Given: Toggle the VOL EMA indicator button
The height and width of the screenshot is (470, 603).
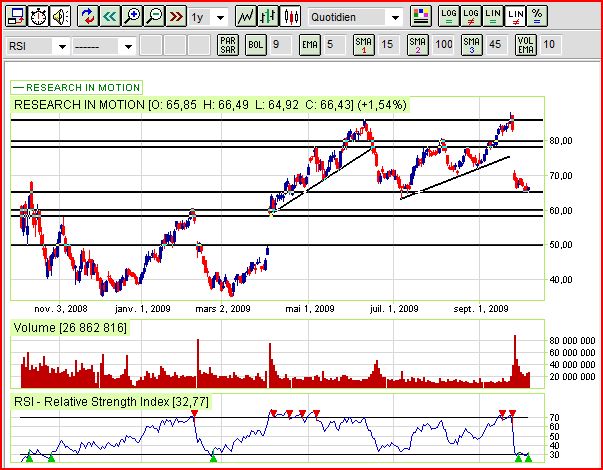Looking at the screenshot, I should [x=526, y=45].
